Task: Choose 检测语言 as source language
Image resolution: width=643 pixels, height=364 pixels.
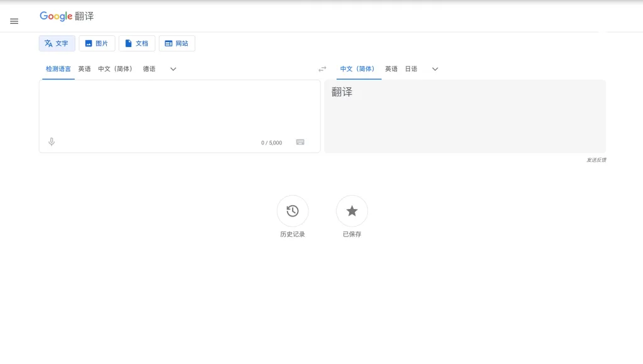Action: 58,69
